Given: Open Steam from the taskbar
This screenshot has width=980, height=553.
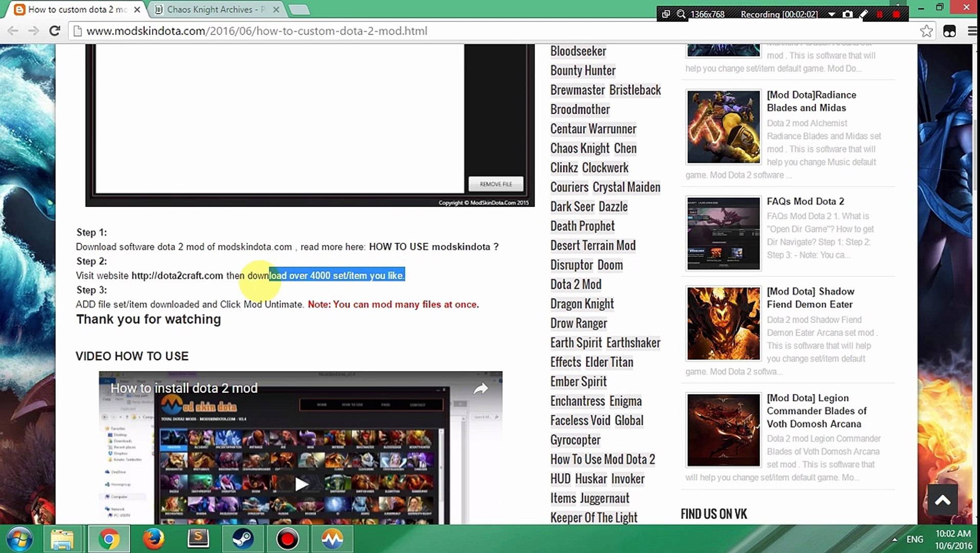Looking at the screenshot, I should click(242, 539).
